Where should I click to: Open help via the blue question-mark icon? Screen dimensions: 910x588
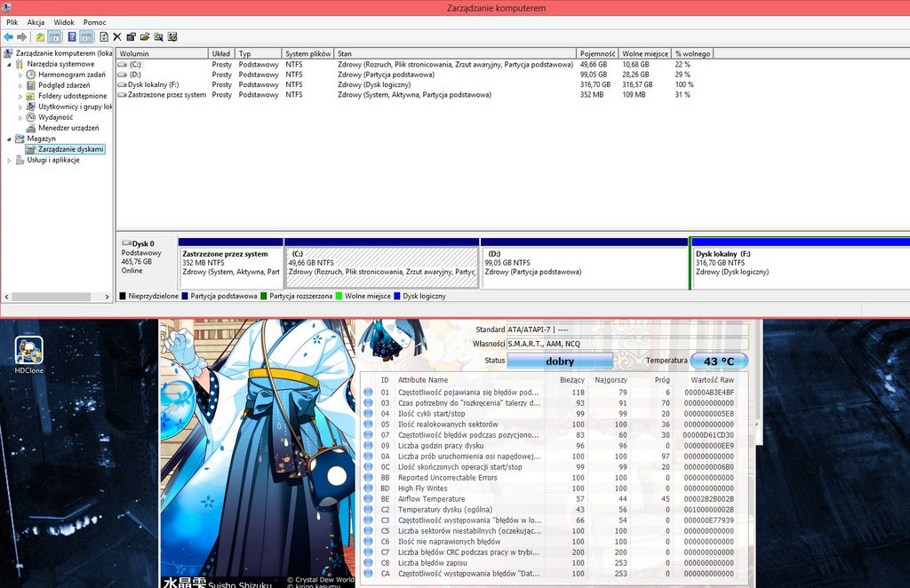point(72,37)
